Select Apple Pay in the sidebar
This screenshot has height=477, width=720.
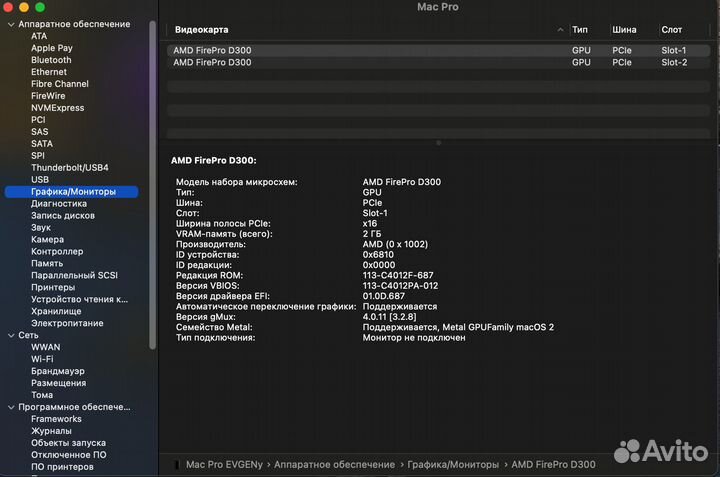pos(51,48)
